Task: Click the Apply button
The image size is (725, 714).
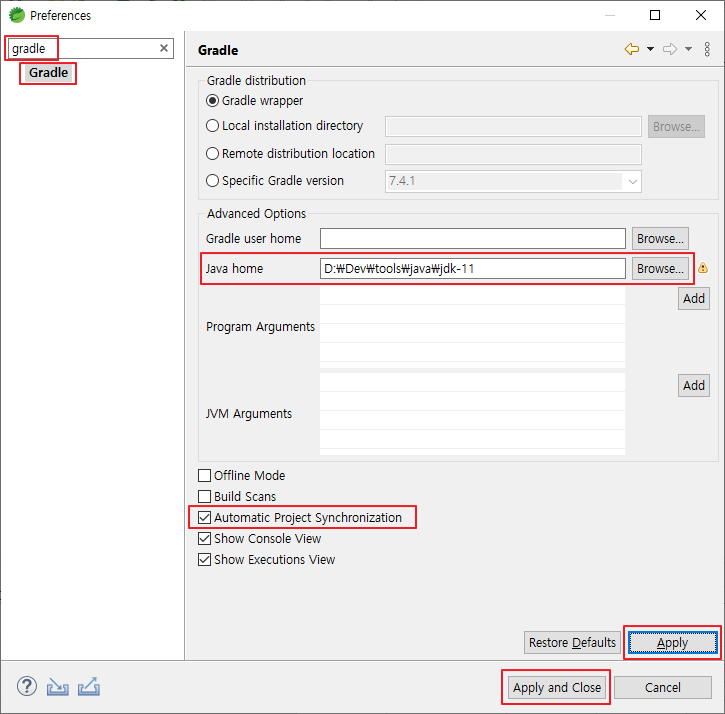Action: coord(672,643)
